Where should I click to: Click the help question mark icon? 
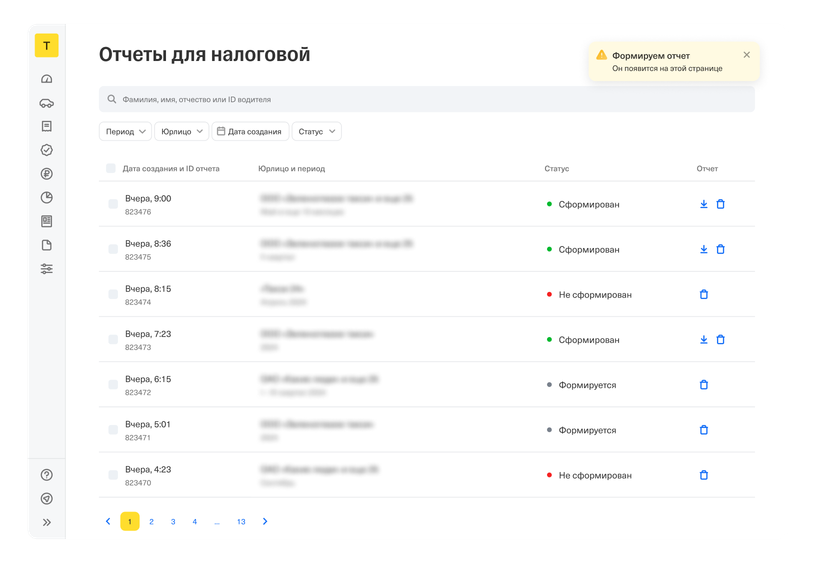pos(46,475)
